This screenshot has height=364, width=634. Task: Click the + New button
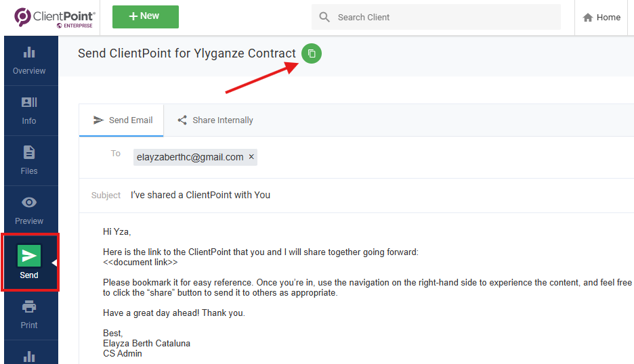[146, 16]
